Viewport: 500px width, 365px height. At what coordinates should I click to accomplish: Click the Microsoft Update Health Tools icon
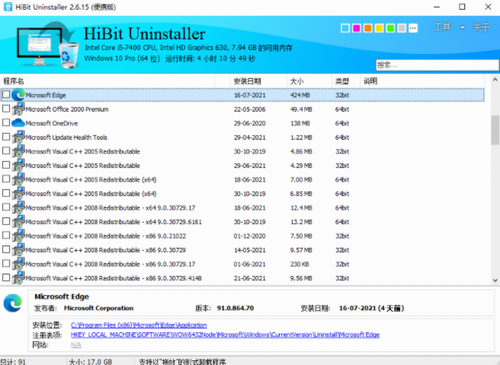pyautogui.click(x=18, y=137)
